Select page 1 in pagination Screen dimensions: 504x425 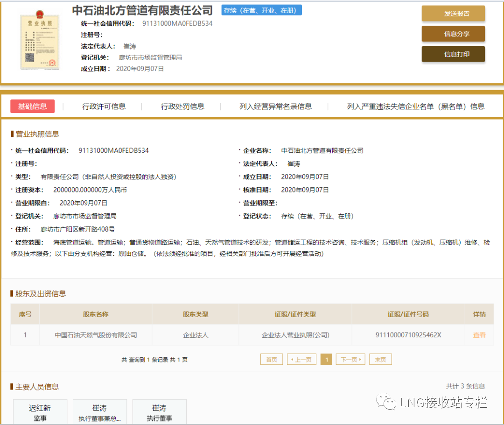tap(326, 359)
